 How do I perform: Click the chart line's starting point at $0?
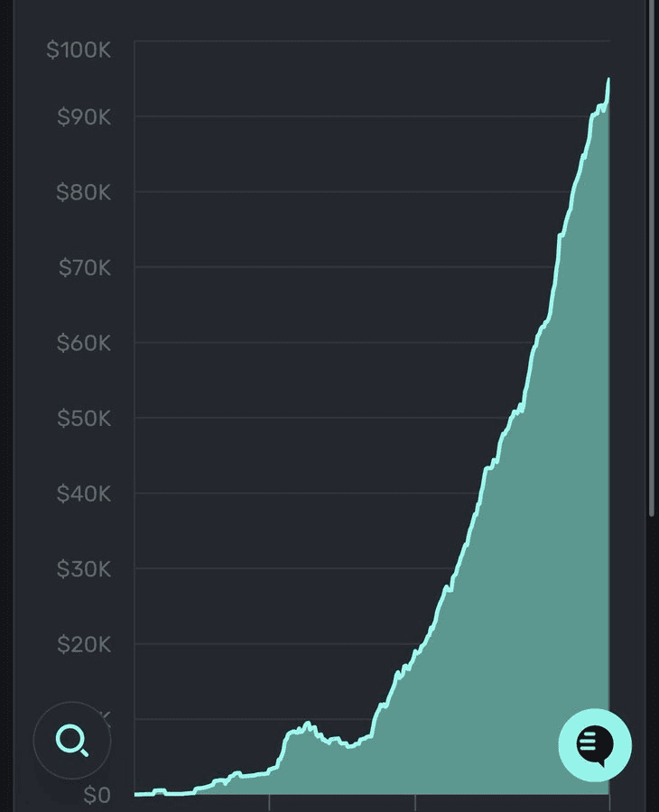pyautogui.click(x=136, y=794)
